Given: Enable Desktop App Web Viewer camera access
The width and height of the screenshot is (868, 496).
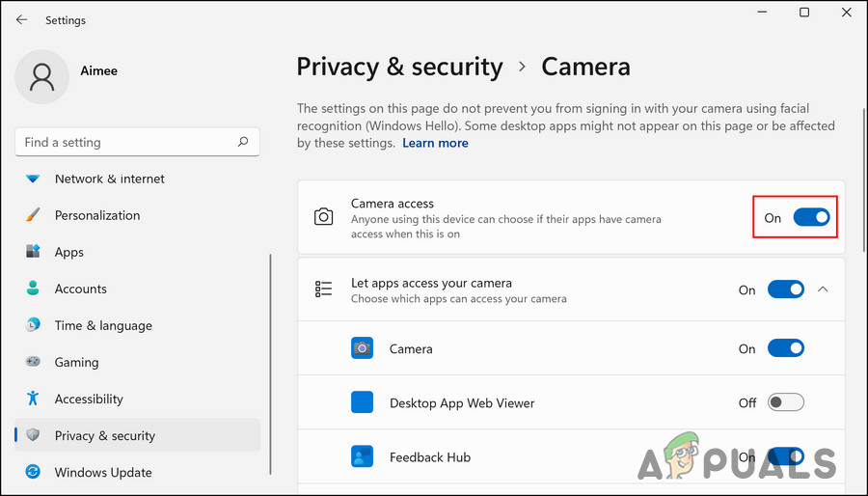Looking at the screenshot, I should pyautogui.click(x=785, y=402).
